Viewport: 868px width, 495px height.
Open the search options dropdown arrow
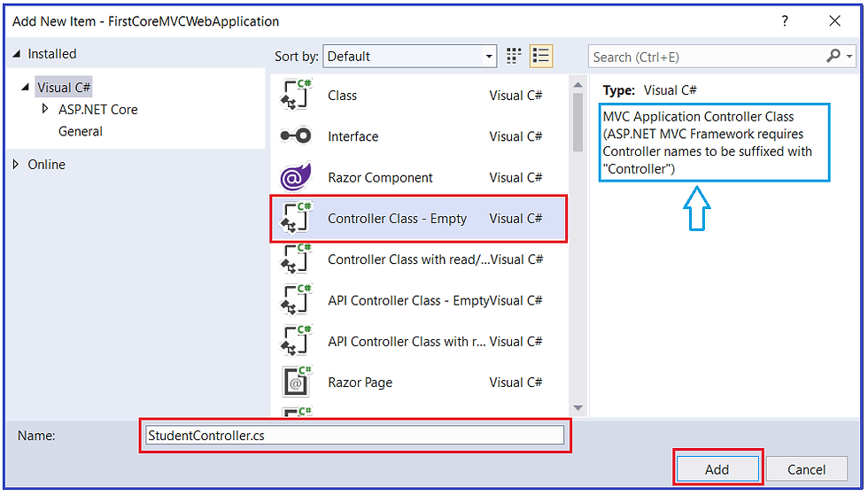[x=849, y=57]
